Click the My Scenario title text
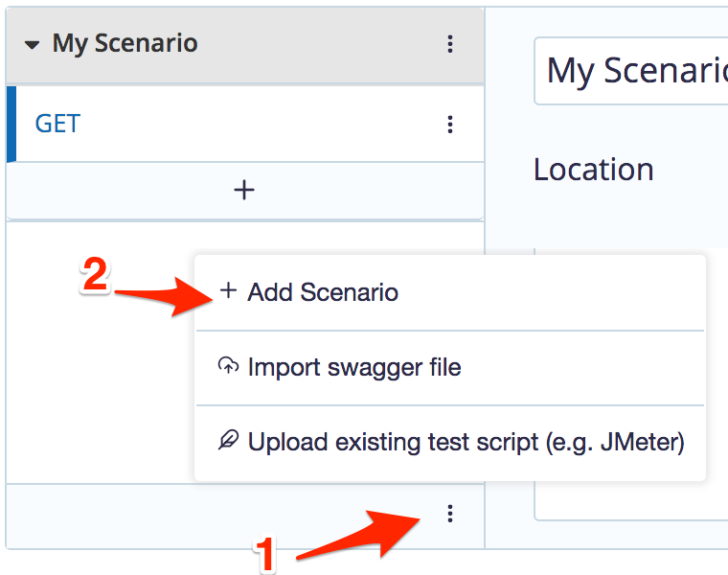This screenshot has width=728, height=575. 125,44
